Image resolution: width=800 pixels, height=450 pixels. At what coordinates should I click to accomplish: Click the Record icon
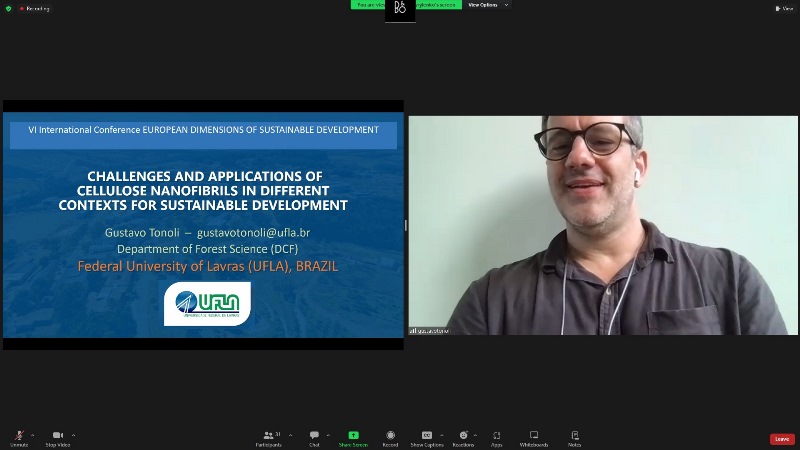coord(390,436)
